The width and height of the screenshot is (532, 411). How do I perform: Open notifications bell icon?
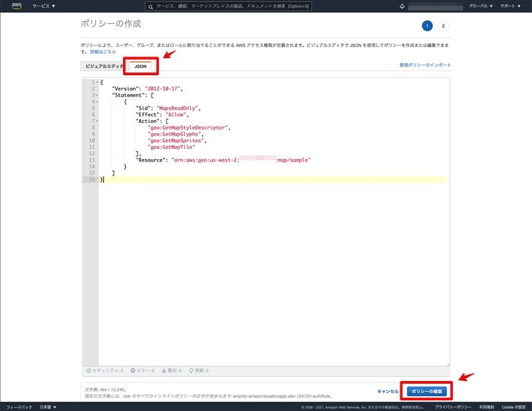[402, 6]
